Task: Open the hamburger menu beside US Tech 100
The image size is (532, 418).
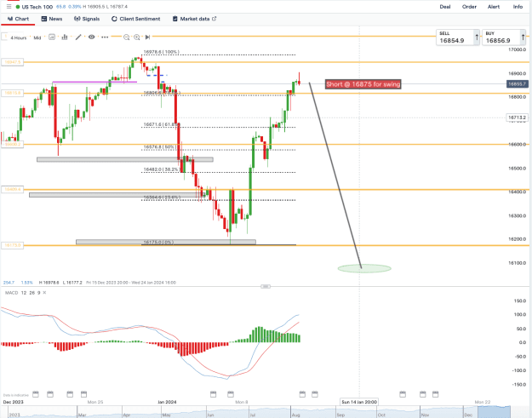Action: 9,7
